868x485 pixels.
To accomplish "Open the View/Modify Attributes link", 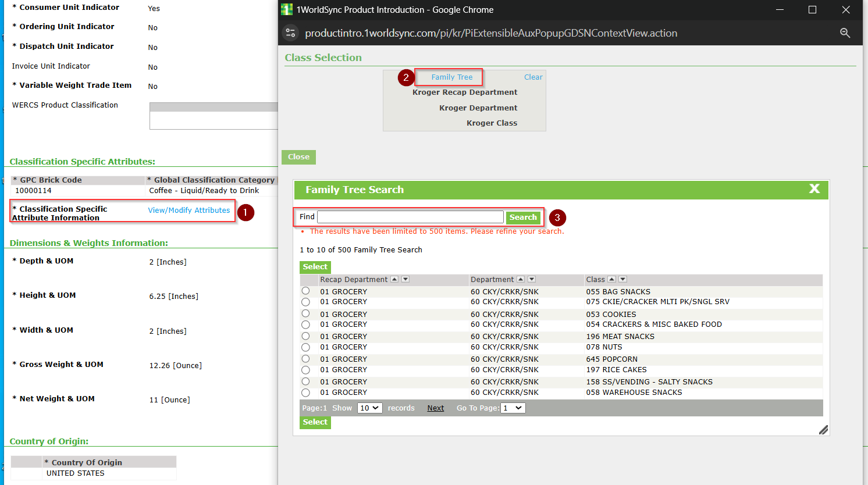I will pos(189,211).
